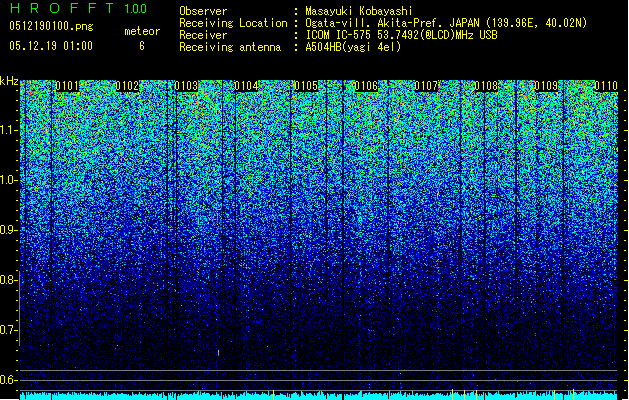
Task: Click the Ogata-vill. Akita-Pref. JAPAN location text
Action: click(446, 23)
